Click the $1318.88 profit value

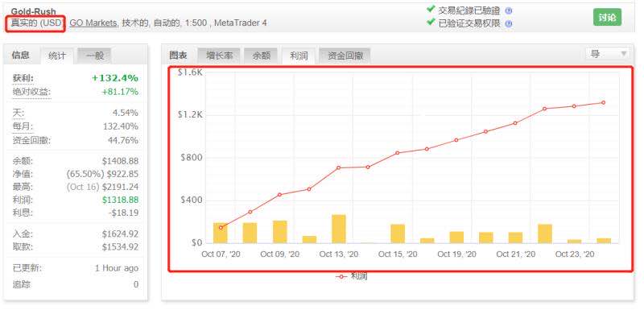120,200
